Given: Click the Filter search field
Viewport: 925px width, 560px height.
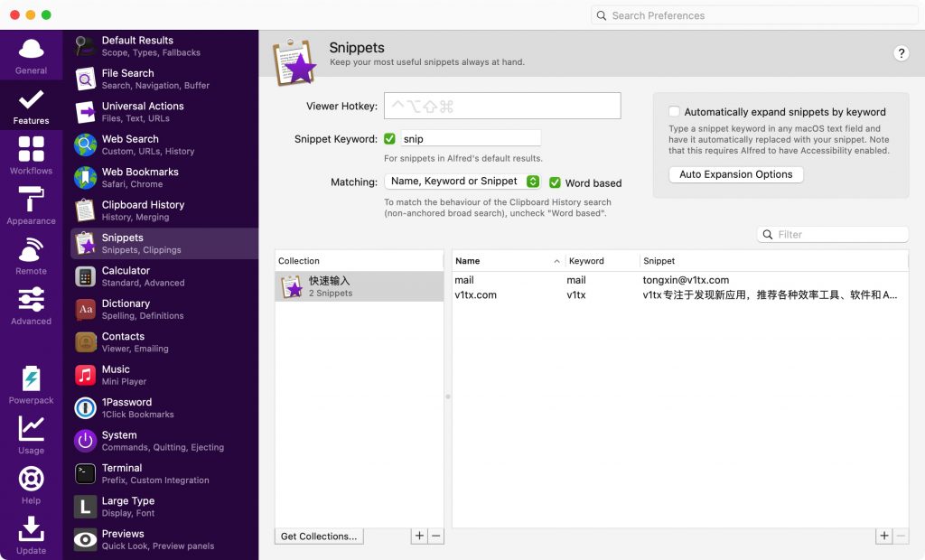Looking at the screenshot, I should pyautogui.click(x=832, y=234).
